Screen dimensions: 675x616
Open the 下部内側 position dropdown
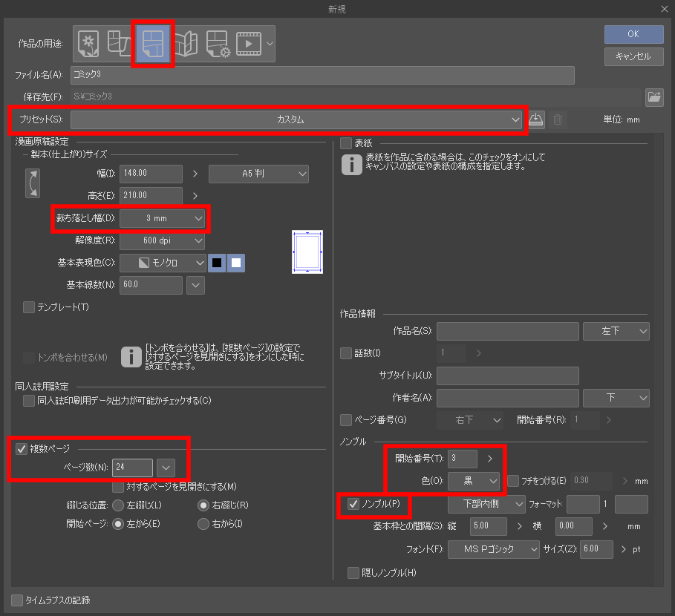[x=486, y=504]
